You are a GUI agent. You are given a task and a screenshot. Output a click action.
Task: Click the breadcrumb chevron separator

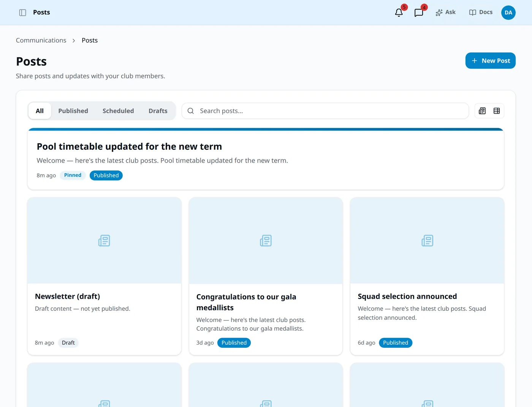tap(74, 41)
